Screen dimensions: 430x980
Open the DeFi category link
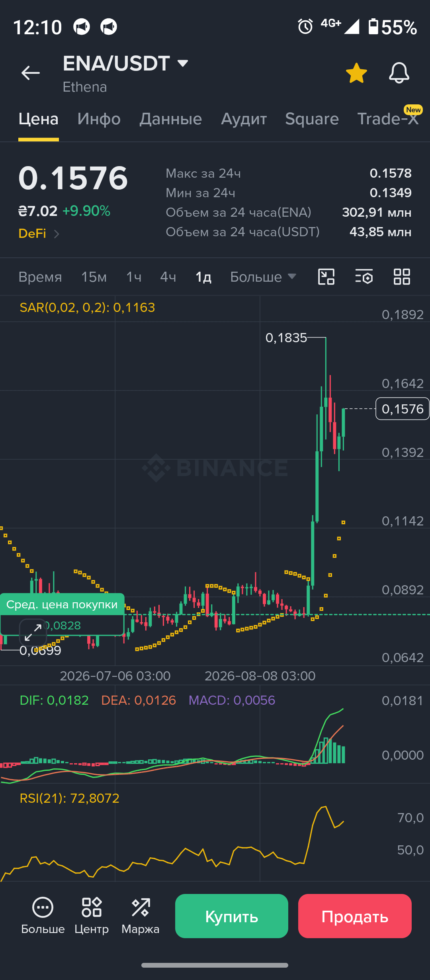tap(39, 233)
